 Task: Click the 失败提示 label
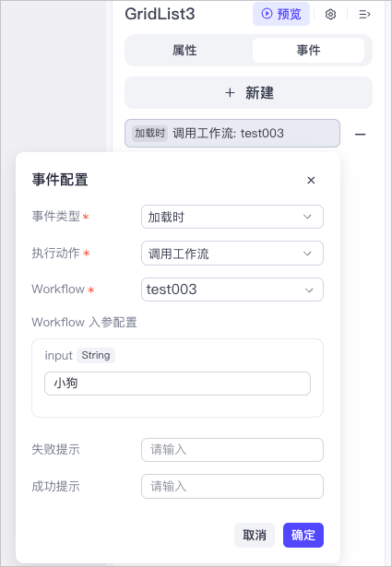(55, 450)
